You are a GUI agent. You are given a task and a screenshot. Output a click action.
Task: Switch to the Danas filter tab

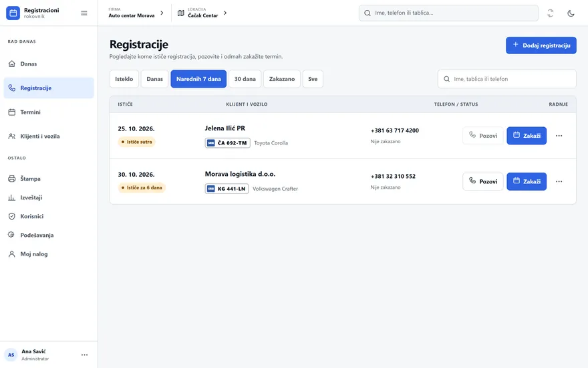(154, 79)
